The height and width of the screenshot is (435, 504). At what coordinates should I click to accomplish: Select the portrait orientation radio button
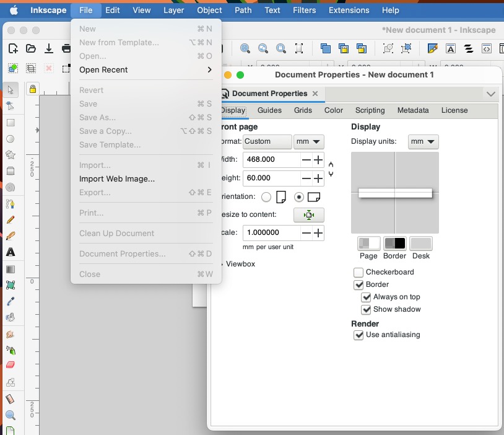[266, 197]
